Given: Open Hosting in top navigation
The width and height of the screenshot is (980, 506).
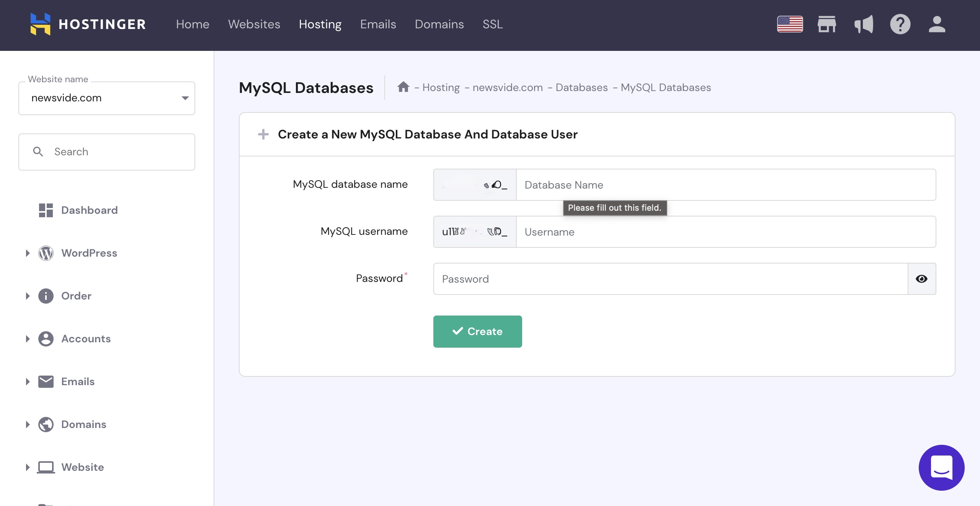Looking at the screenshot, I should coord(320,24).
